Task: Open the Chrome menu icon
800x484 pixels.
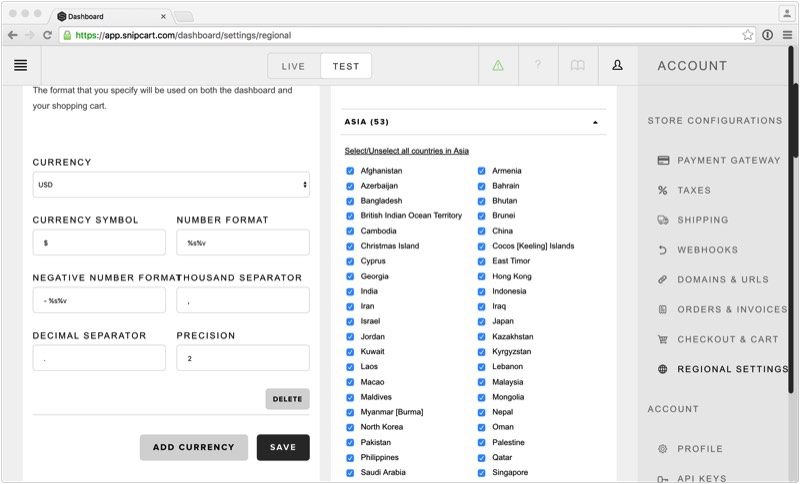Action: point(787,35)
